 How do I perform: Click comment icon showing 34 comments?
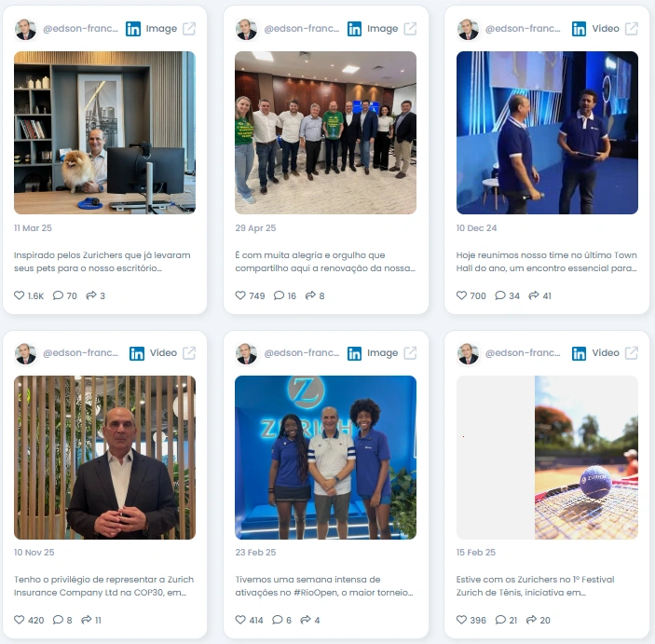pyautogui.click(x=500, y=295)
